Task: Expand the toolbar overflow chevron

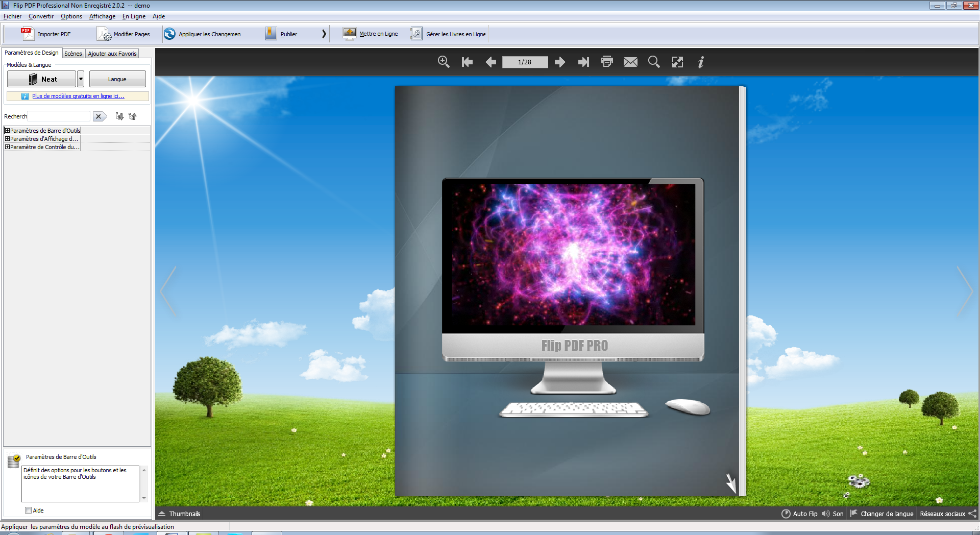Action: click(x=324, y=34)
